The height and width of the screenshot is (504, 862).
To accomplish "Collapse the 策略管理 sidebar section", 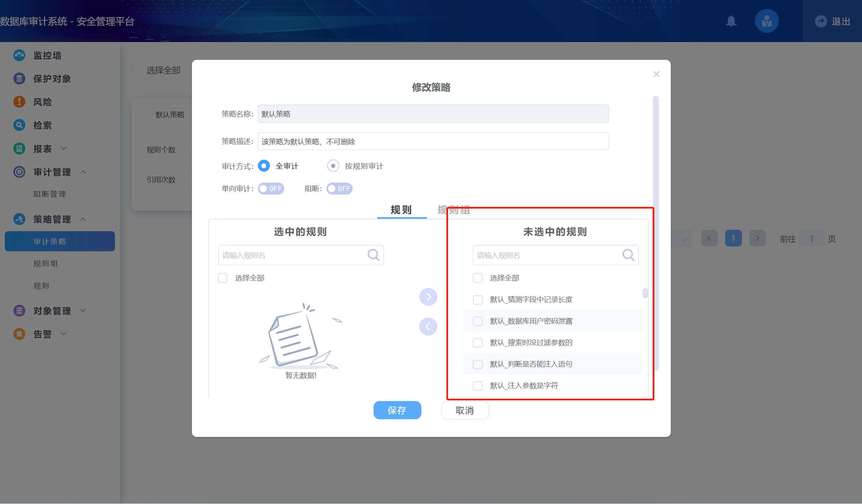I will [52, 219].
